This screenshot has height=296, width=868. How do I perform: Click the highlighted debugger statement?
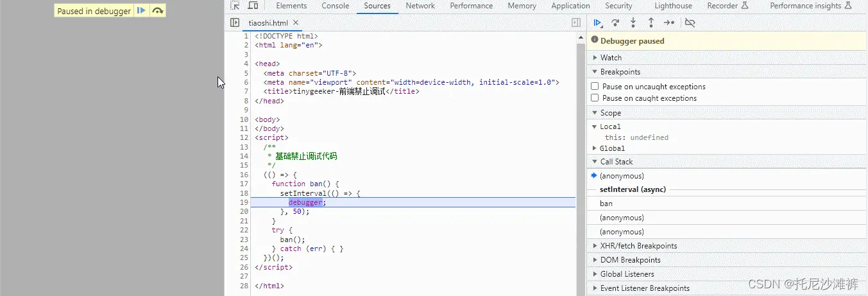click(305, 202)
